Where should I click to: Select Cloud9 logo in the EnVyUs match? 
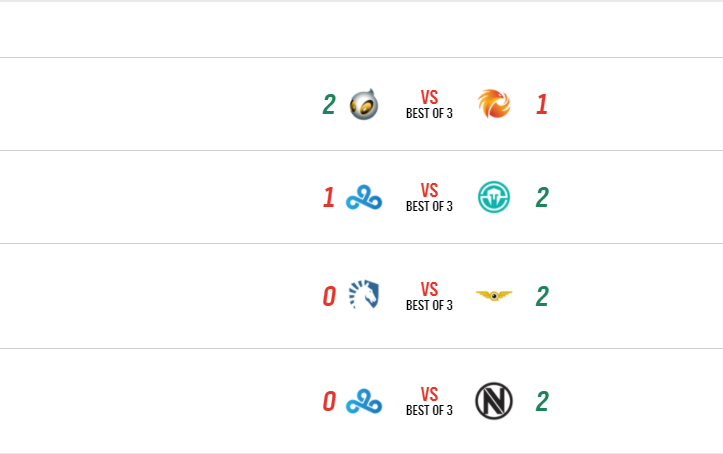point(364,402)
